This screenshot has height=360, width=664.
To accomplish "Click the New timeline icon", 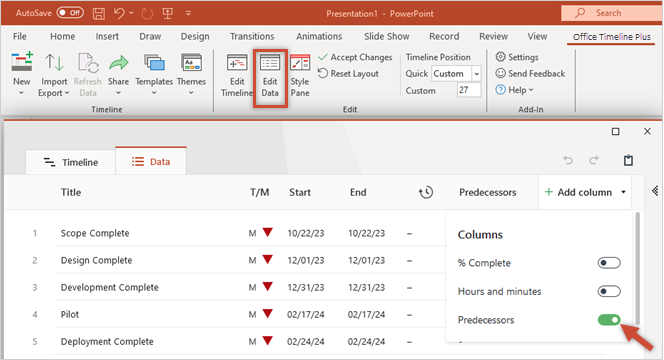I will [x=22, y=62].
